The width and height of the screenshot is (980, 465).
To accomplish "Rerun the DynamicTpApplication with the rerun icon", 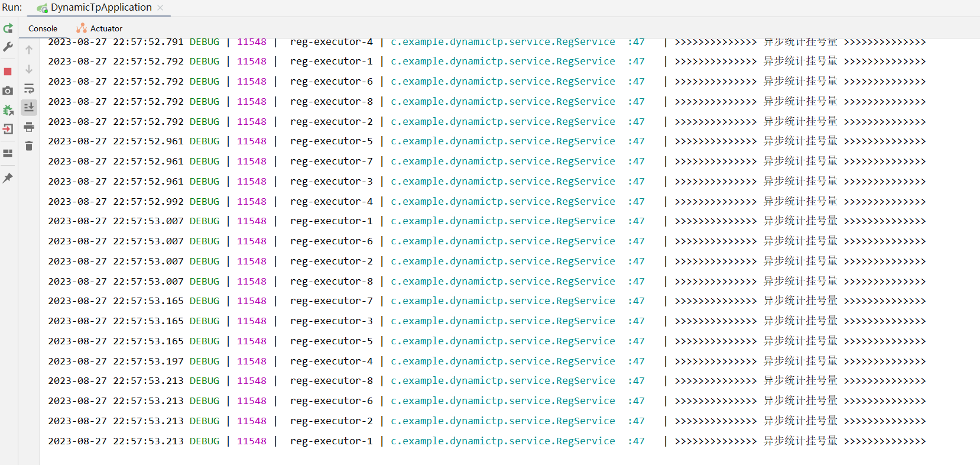I will point(8,28).
